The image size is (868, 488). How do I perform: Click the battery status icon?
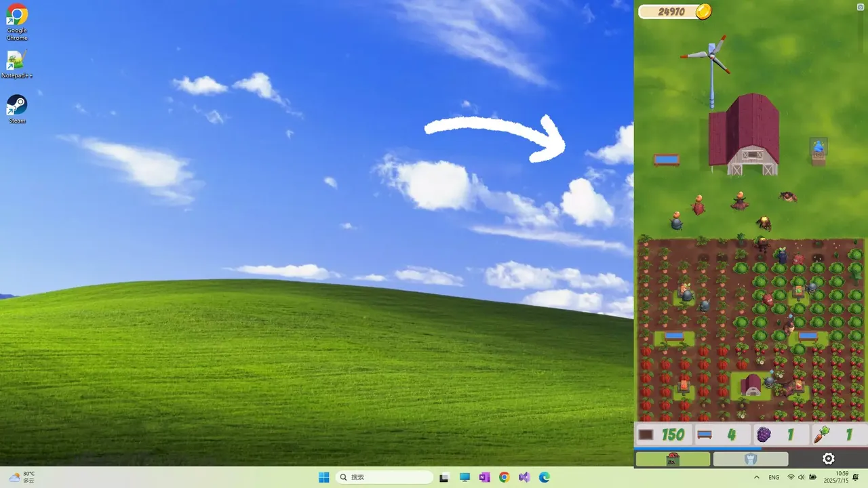tap(813, 477)
